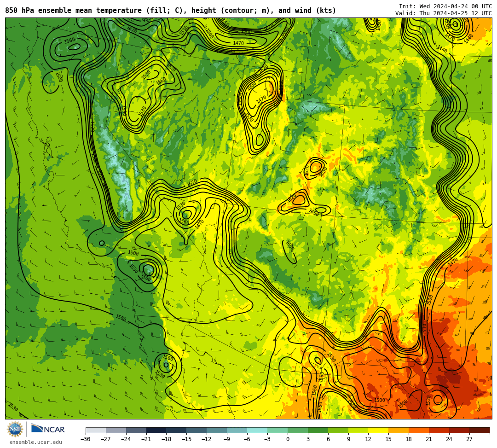Pick the colorbar swatch between 9 and 12
This screenshot has width=497, height=448.
[x=358, y=430]
